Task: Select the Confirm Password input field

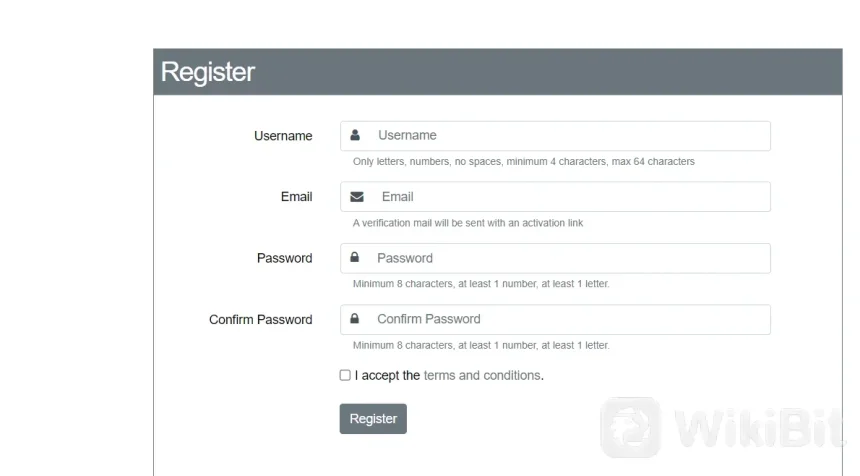Action: point(568,319)
